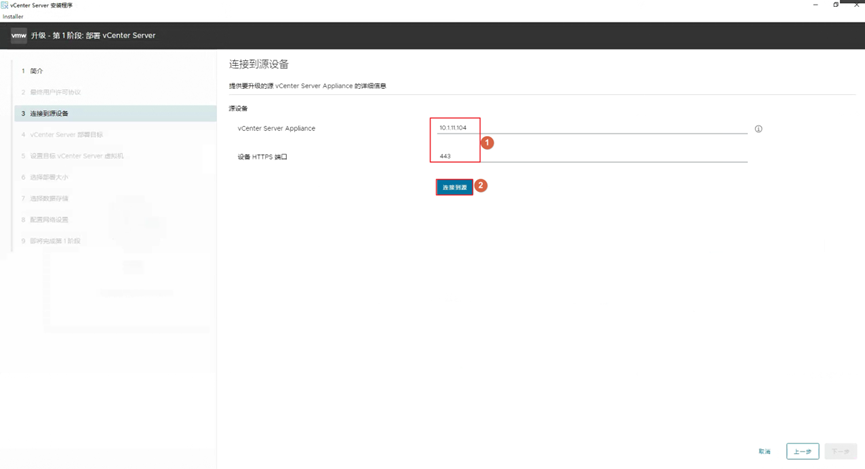Click the 设备 HTTPS 端口 label
Screen dimensions: 865x469
(x=263, y=157)
